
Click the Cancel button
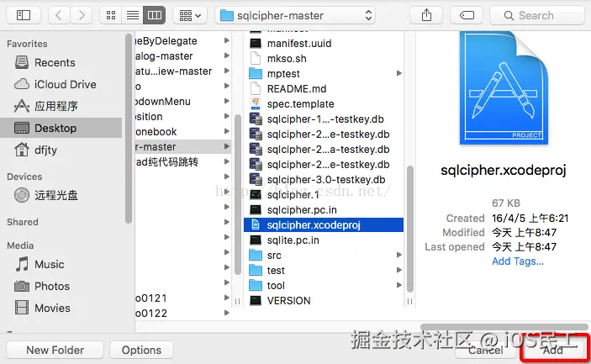[x=485, y=350]
